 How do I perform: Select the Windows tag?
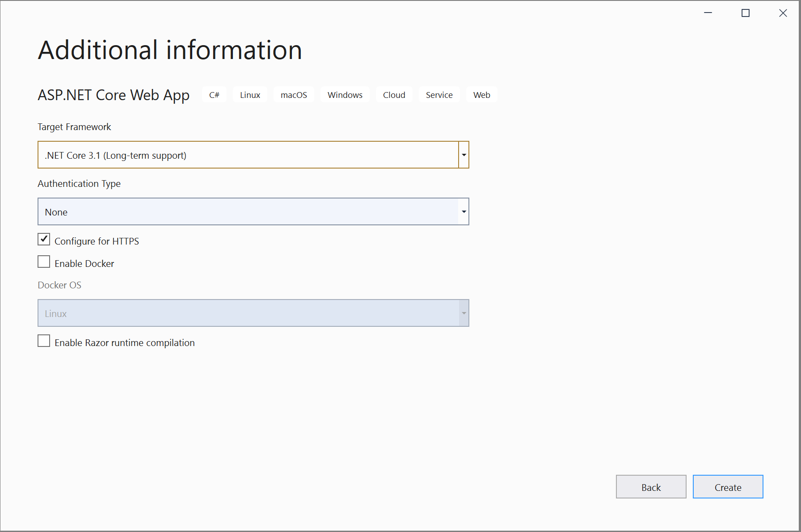pos(345,94)
